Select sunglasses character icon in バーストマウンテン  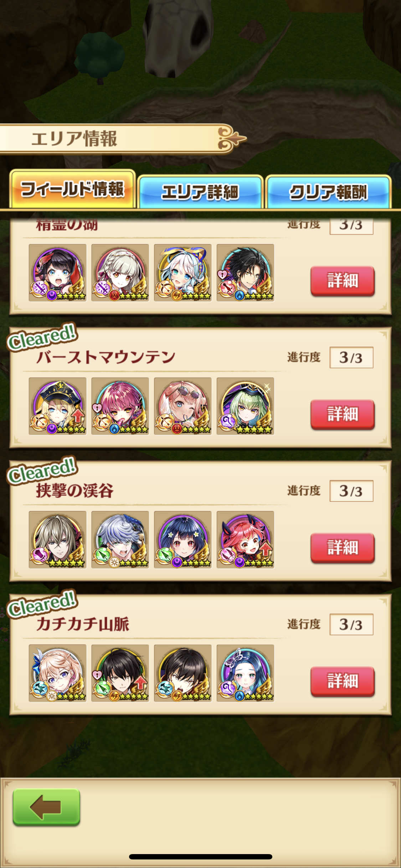pyautogui.click(x=183, y=406)
